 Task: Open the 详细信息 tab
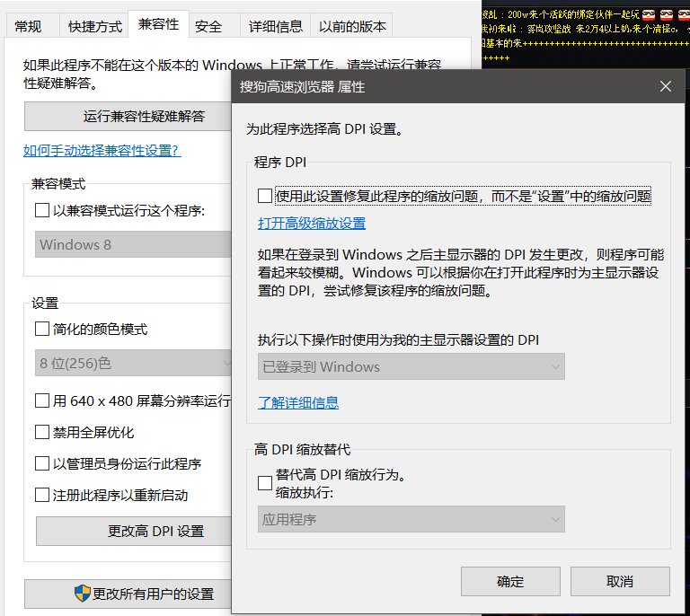(x=276, y=26)
